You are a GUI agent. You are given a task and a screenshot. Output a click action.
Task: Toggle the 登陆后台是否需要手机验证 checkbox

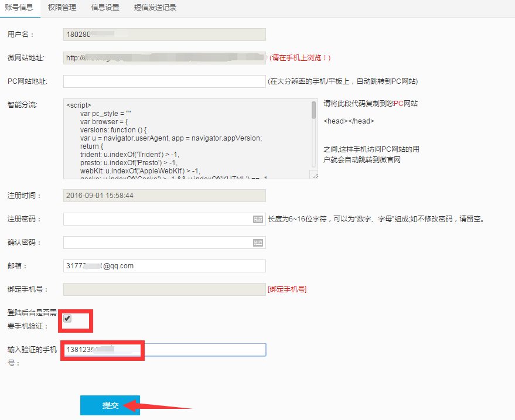pos(67,319)
